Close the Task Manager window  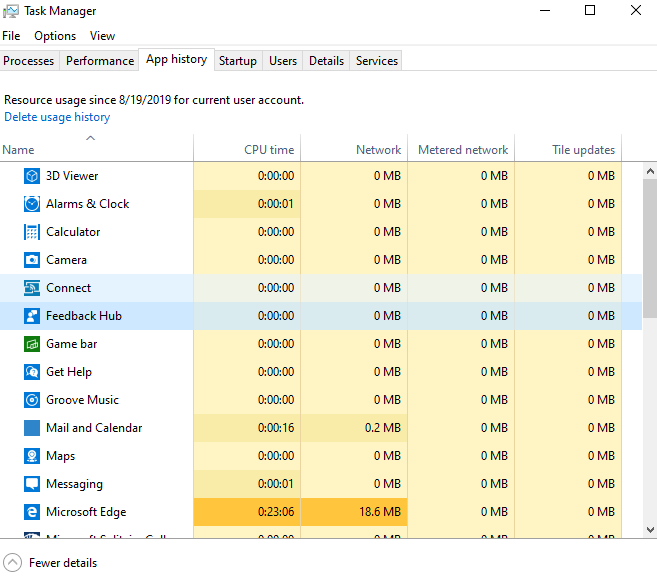pyautogui.click(x=636, y=10)
